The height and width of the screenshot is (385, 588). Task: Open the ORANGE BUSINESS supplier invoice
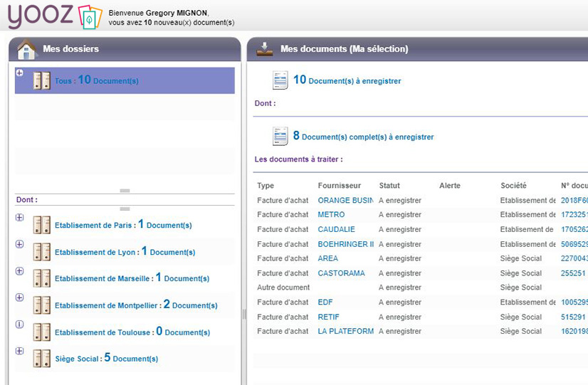click(x=345, y=201)
